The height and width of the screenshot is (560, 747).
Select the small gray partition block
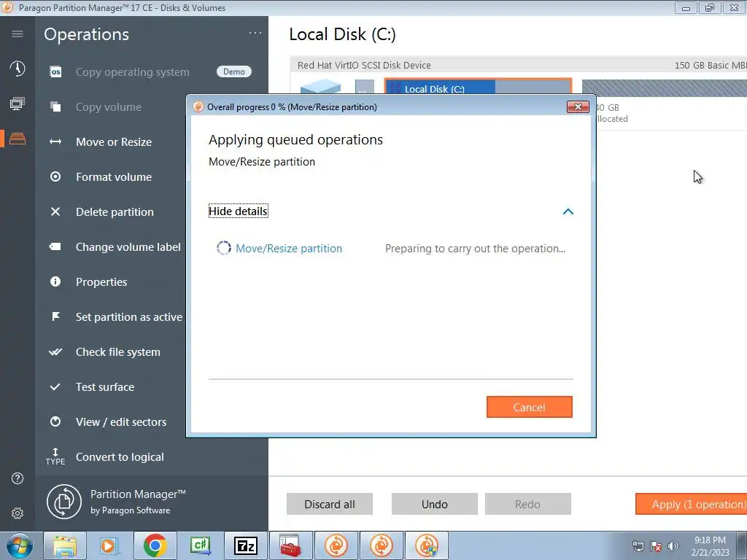(x=365, y=87)
